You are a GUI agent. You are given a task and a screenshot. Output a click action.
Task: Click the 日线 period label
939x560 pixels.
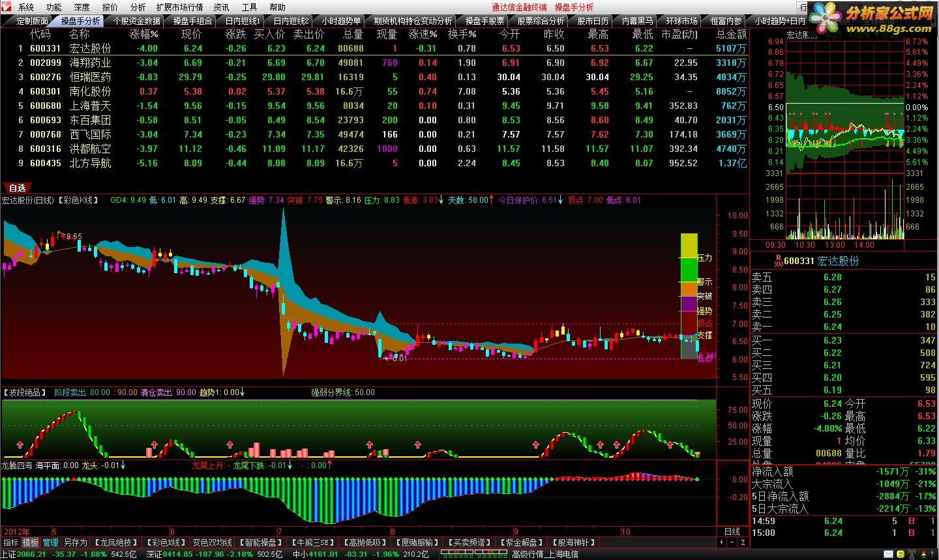tap(732, 531)
